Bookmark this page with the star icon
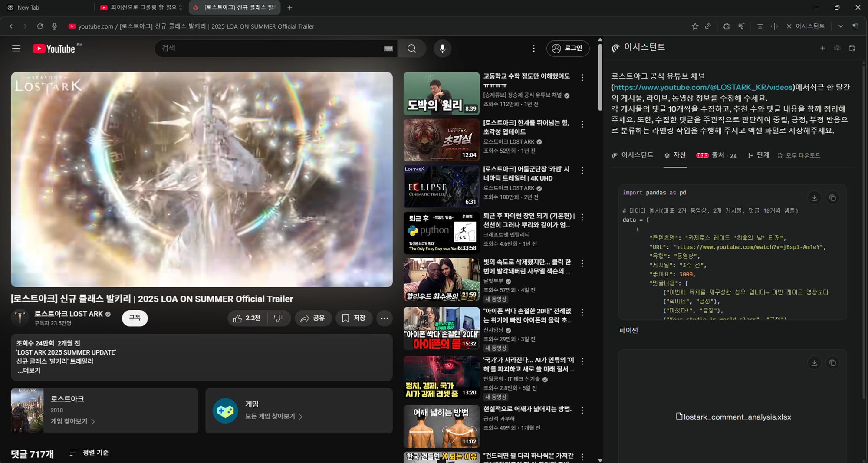 (695, 26)
